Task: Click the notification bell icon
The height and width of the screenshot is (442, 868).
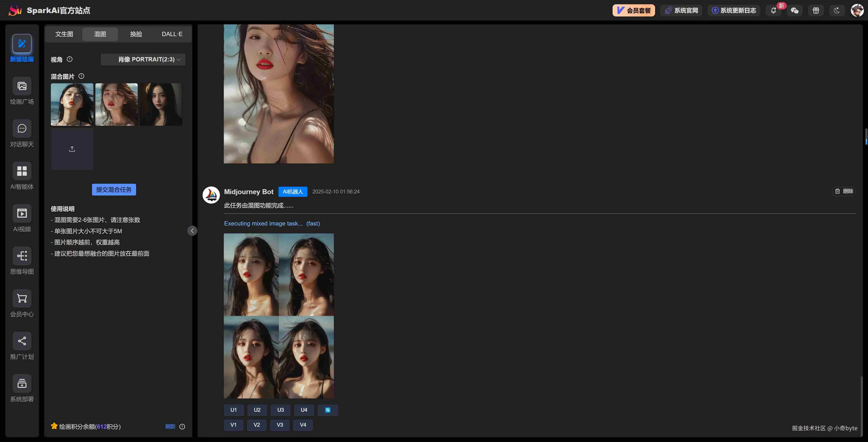Action: (x=773, y=10)
